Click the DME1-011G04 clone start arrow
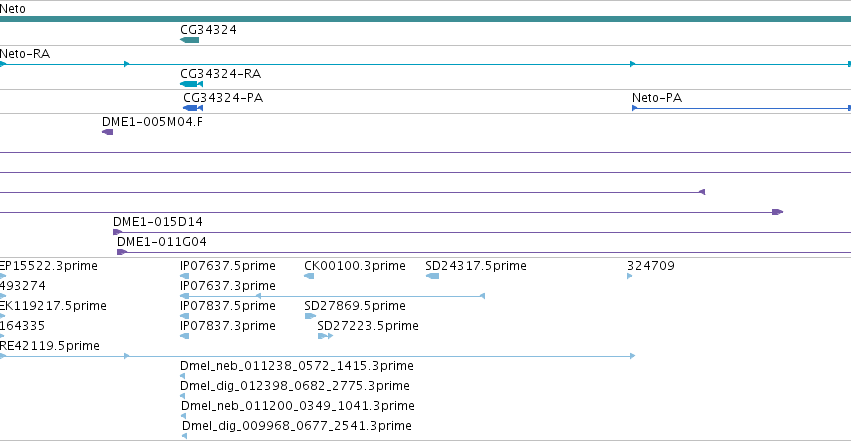The height and width of the screenshot is (441, 851). tap(122, 252)
